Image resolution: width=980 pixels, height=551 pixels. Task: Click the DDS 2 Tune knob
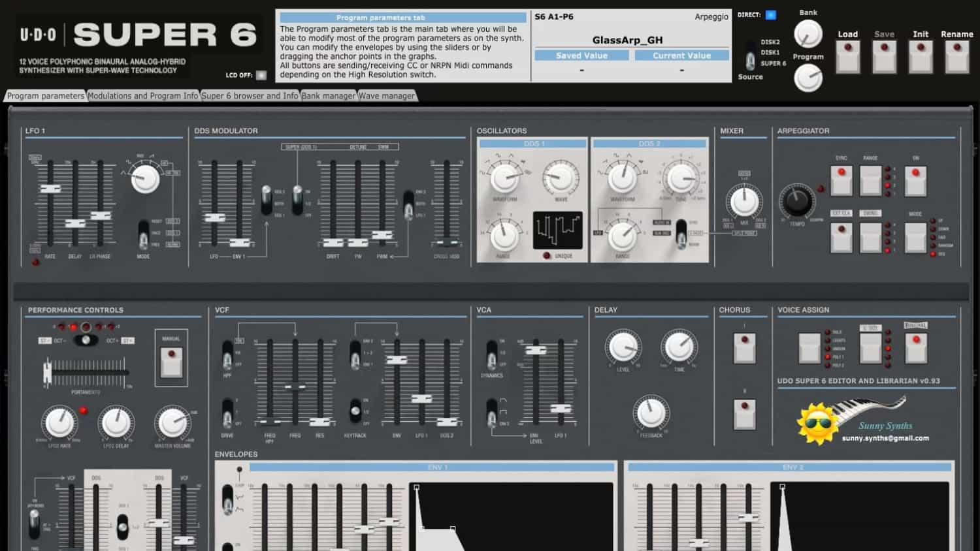pyautogui.click(x=681, y=178)
